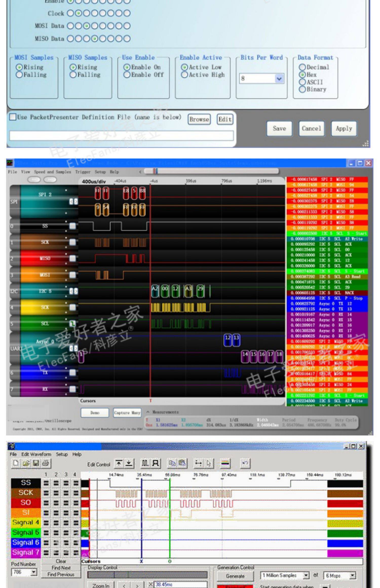
Task: Click the Undo icon in the waveform generator toolbar
Action: (x=245, y=464)
